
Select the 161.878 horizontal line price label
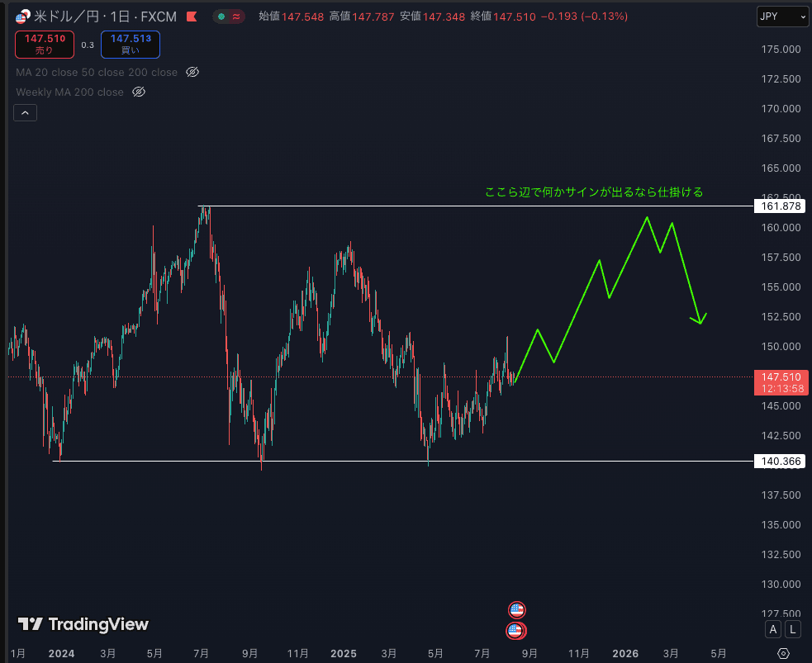(779, 206)
